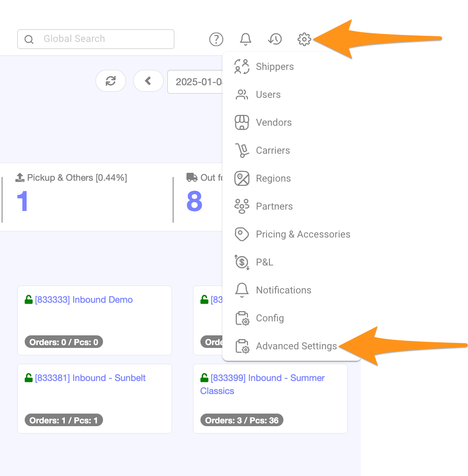The width and height of the screenshot is (468, 476).
Task: Go to previous date with left chevron
Action: coord(148,81)
